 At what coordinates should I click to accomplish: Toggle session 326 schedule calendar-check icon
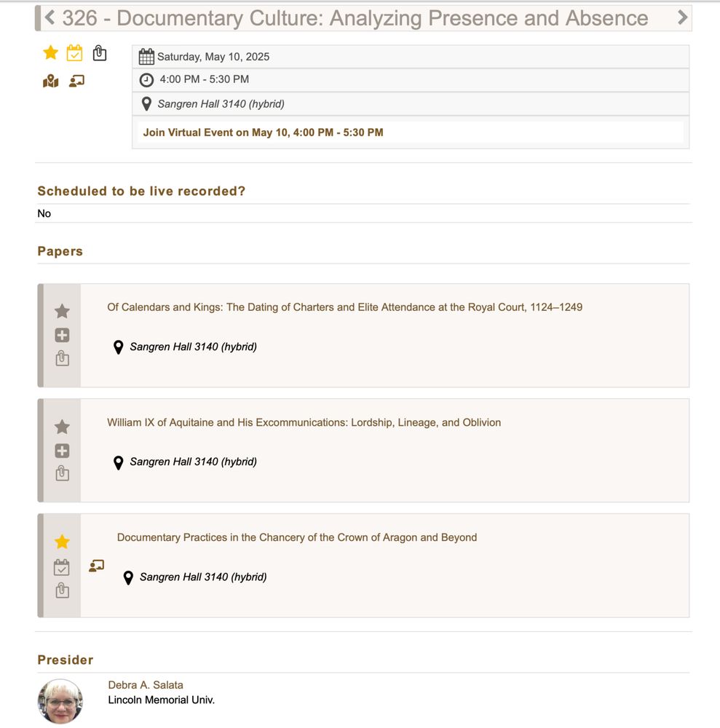(75, 53)
